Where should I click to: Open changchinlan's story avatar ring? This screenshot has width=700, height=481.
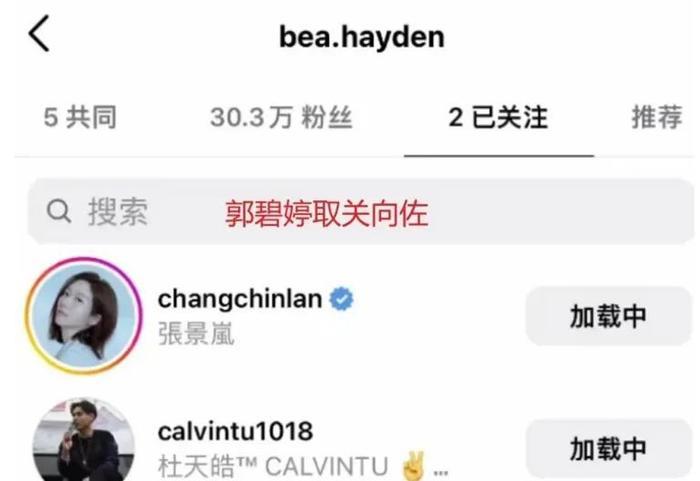[x=83, y=315]
